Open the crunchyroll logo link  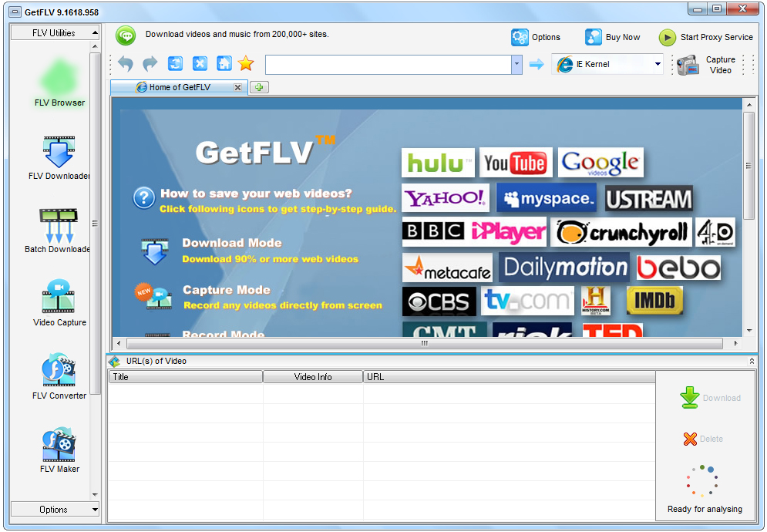tap(621, 233)
